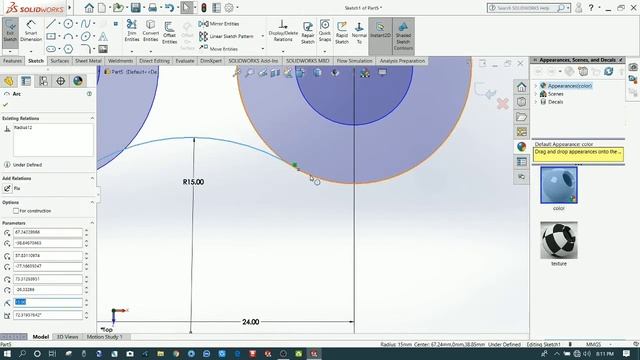Click Move Entities
The height and width of the screenshot is (360, 640).
pyautogui.click(x=218, y=49)
